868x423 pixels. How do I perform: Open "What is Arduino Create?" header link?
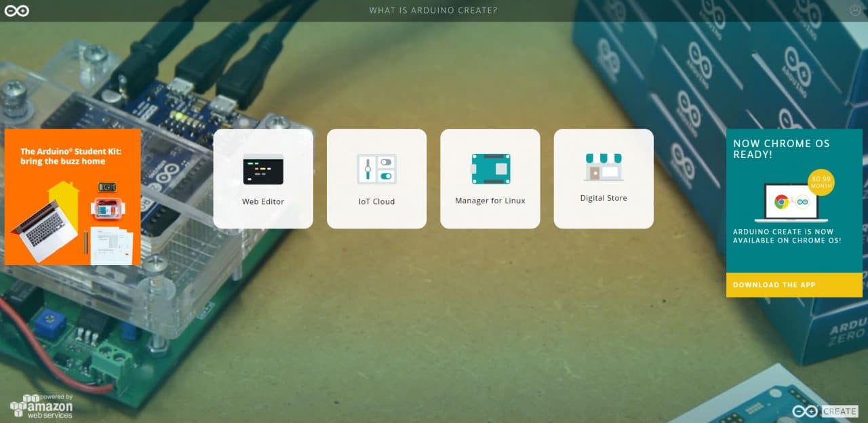pos(433,10)
